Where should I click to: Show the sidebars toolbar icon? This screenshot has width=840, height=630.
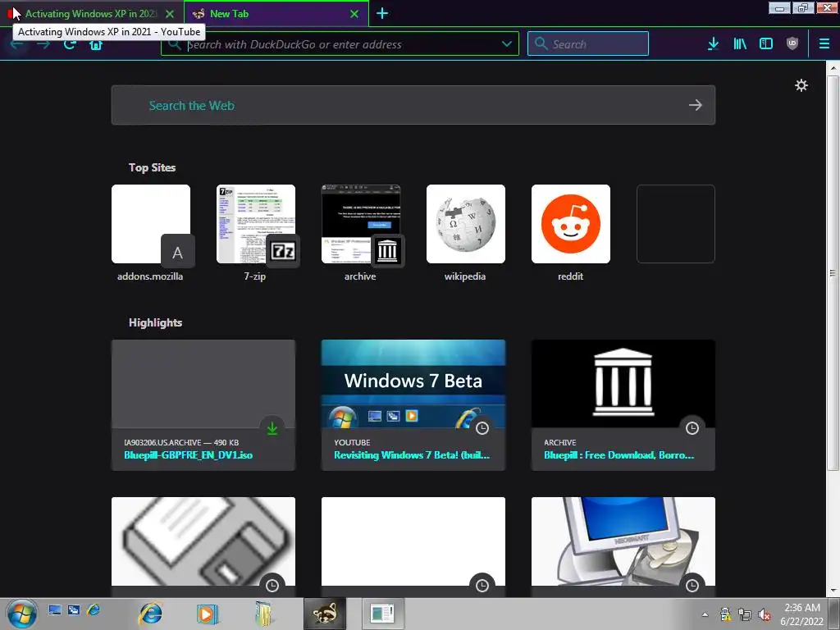click(x=766, y=44)
